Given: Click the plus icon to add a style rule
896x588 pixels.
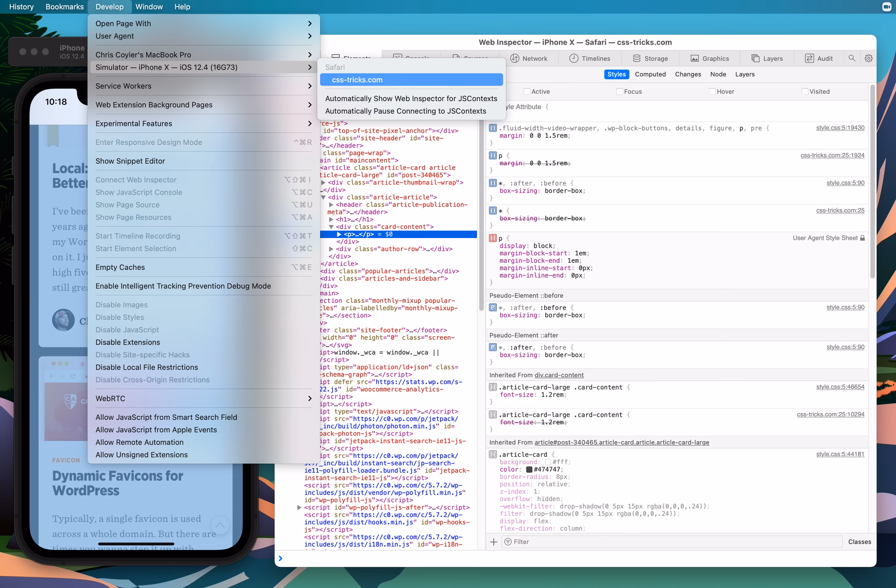Looking at the screenshot, I should [x=494, y=541].
